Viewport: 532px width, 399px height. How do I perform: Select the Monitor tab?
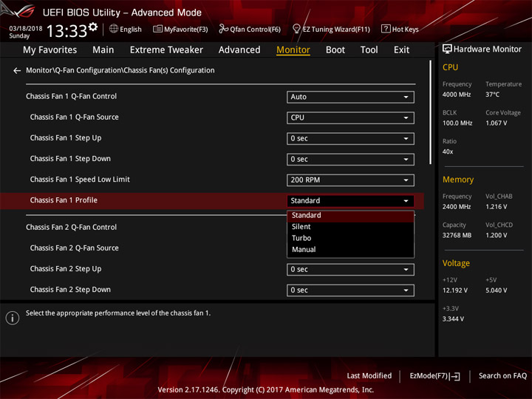tap(293, 50)
